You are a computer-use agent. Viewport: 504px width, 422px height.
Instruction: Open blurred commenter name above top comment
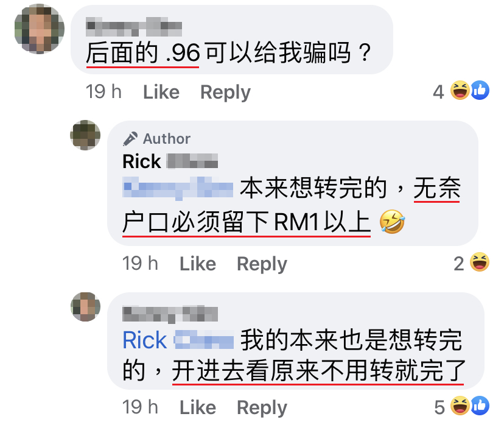pyautogui.click(x=134, y=26)
